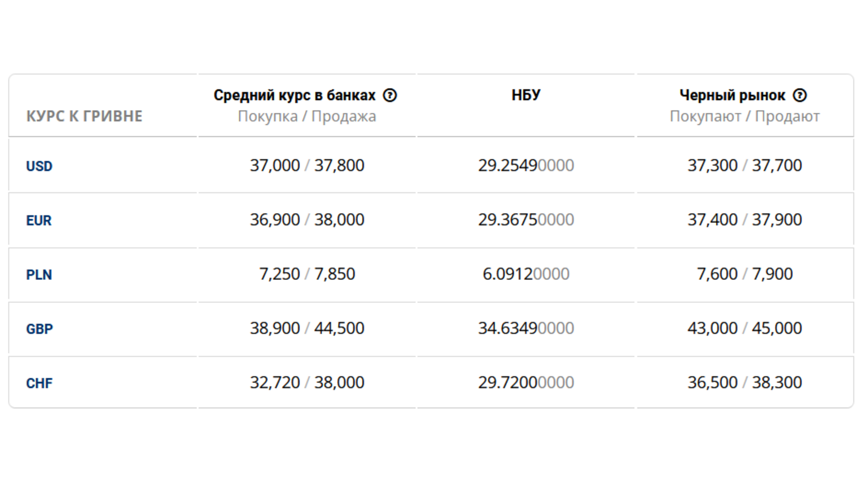Click USD bank rate 37,000 / 37,800

coord(307,165)
